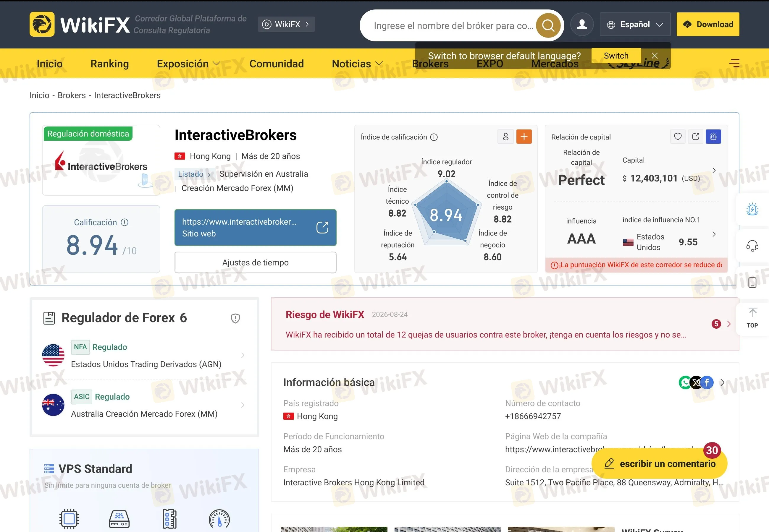Click the memory RAM icon in VPS Standard

(169, 519)
